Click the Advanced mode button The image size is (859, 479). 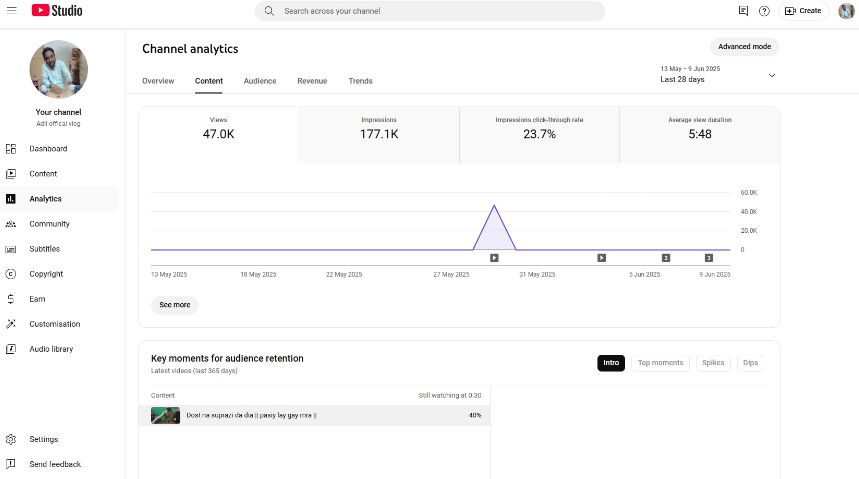coord(745,47)
